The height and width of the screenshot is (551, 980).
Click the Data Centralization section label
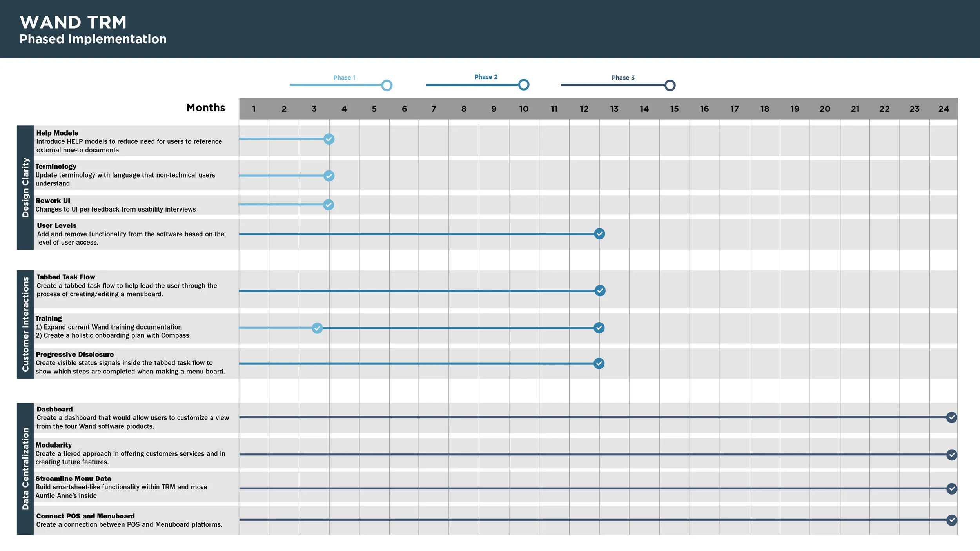(x=25, y=468)
